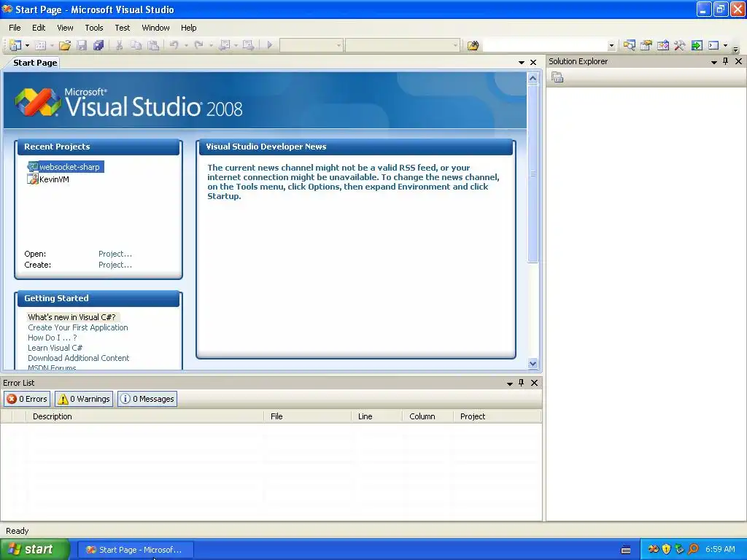Click the magnifier icon in system tray
This screenshot has height=560, width=747.
[693, 549]
